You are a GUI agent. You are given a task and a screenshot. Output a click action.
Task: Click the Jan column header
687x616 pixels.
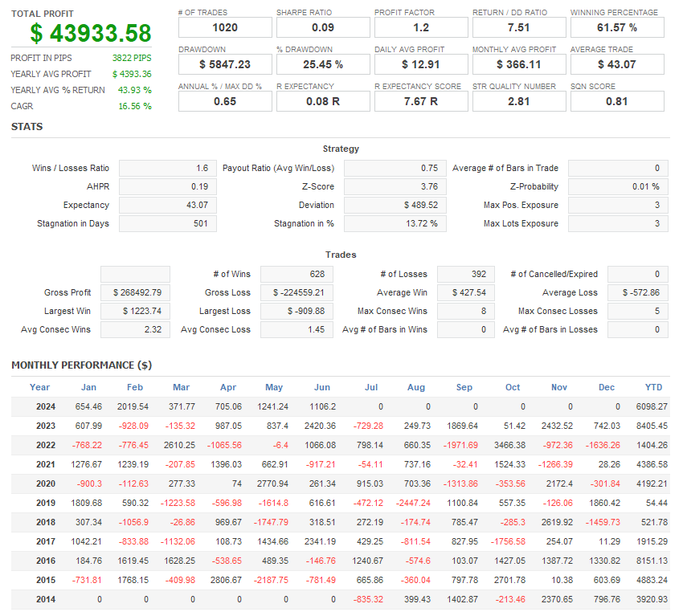[88, 387]
